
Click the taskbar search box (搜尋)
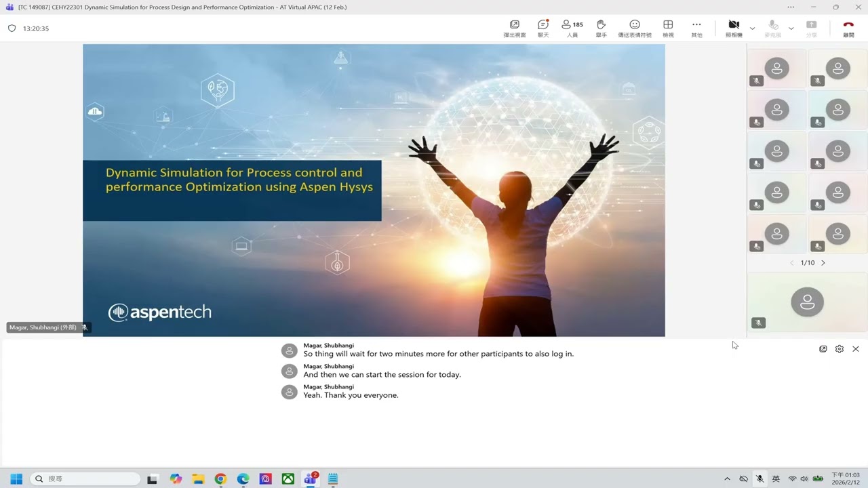pos(85,479)
